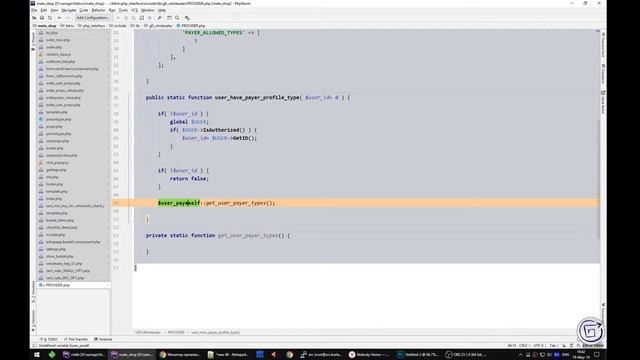Open the File Transfer tool window
Viewport: 640px width, 360px height.
pyautogui.click(x=76, y=339)
